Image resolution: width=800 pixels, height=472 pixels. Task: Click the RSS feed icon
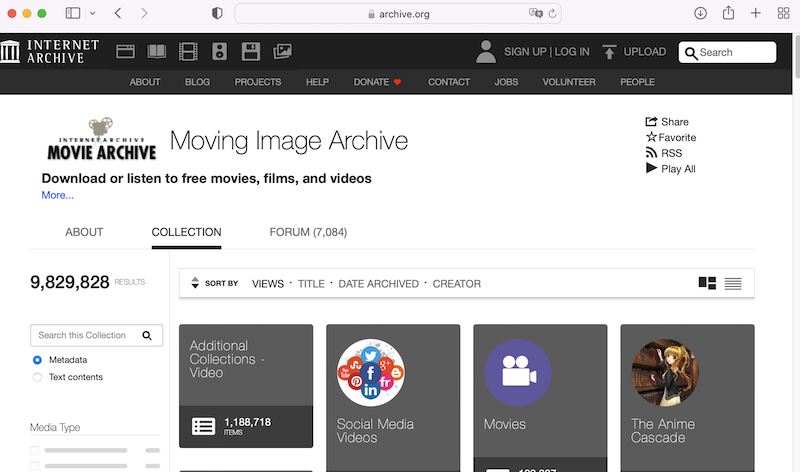[651, 153]
